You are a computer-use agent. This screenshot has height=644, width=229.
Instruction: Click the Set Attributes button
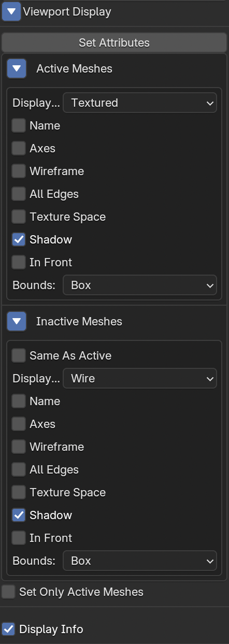(114, 42)
